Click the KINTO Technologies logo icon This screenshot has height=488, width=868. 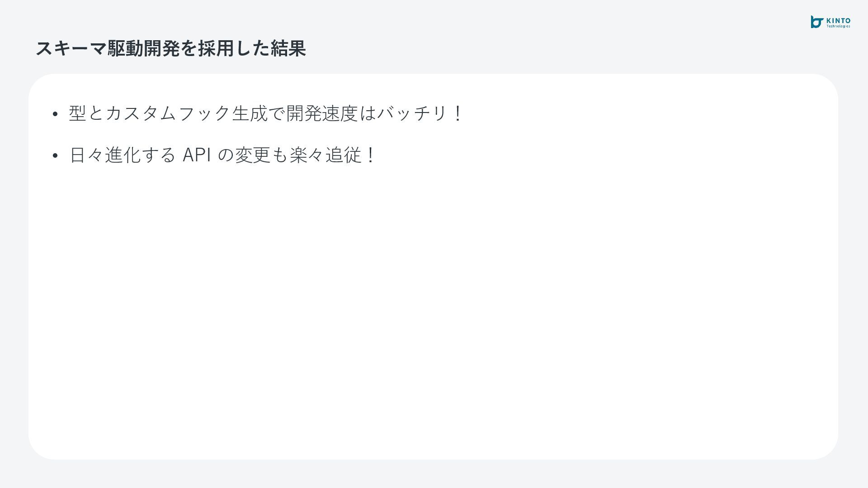pyautogui.click(x=817, y=22)
